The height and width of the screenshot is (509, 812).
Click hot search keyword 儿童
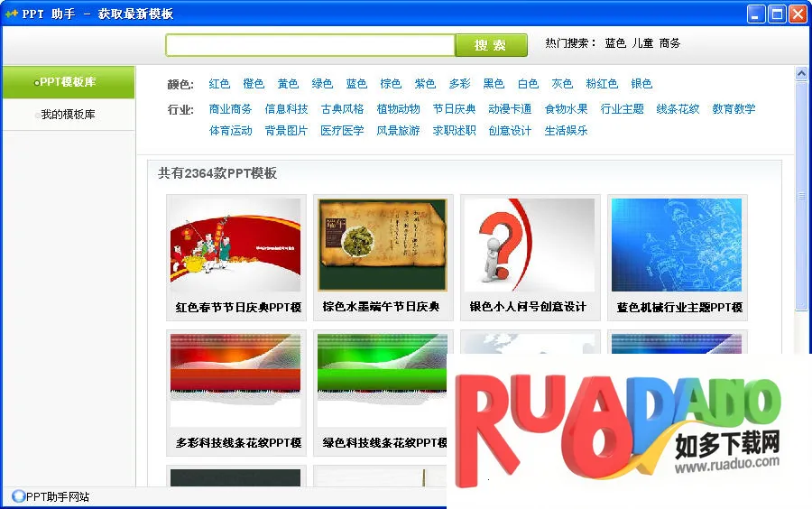tap(642, 43)
